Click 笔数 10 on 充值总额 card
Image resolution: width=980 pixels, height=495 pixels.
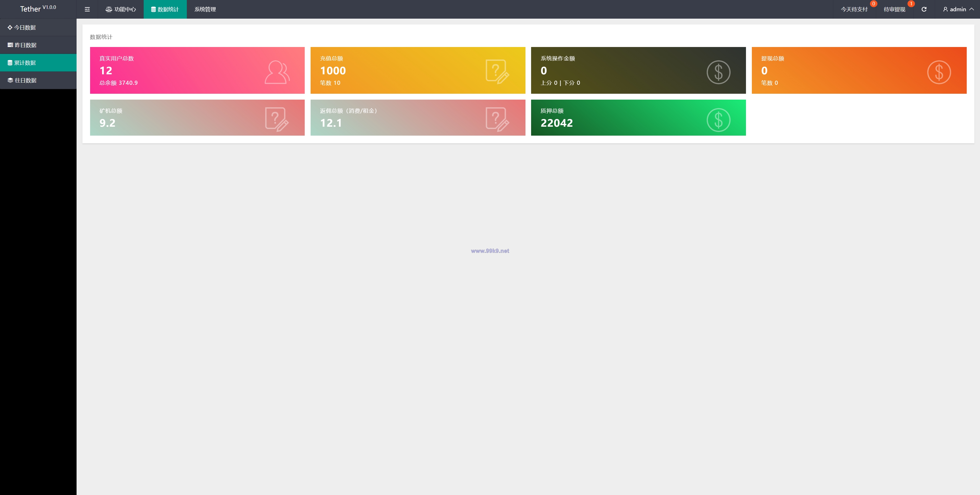click(x=330, y=82)
